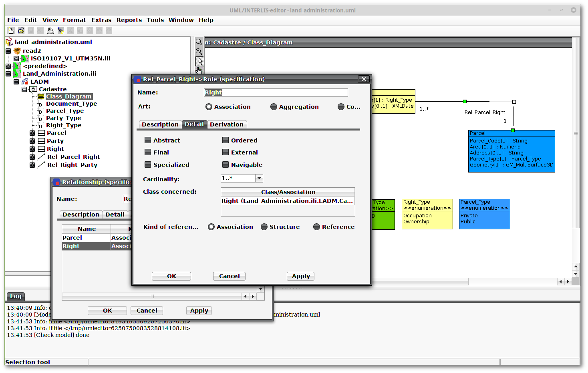Viewport: 588px width, 373px height.
Task: Expand the ISO19107_V1_UTM35N.ili node
Action: [x=16, y=58]
